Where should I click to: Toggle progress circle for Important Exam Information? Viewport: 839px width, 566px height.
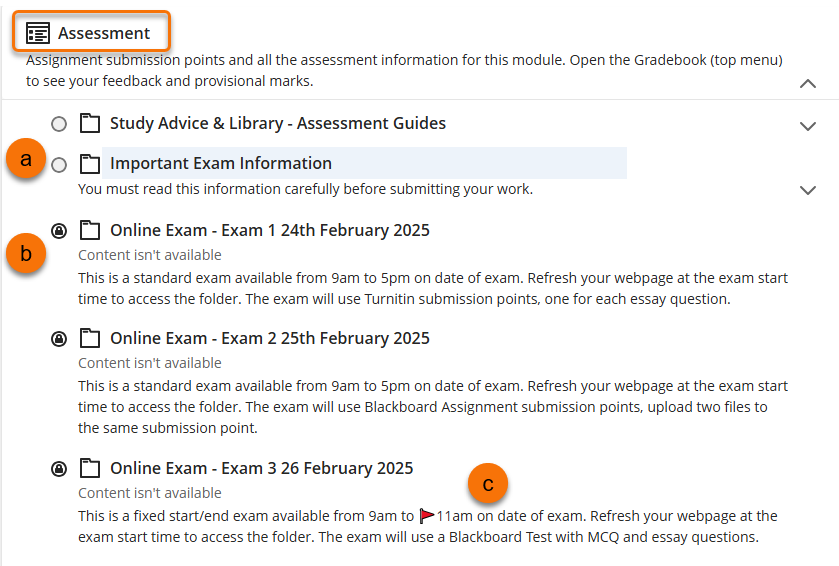click(59, 164)
